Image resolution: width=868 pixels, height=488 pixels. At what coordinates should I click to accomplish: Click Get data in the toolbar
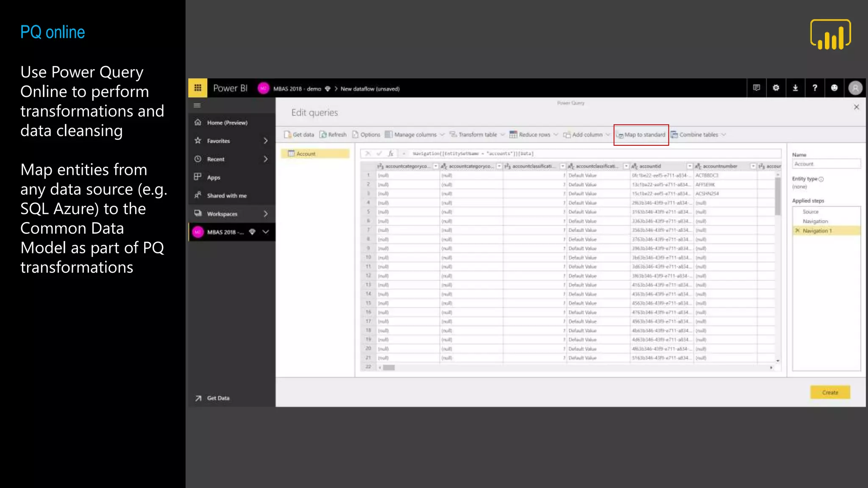coord(299,134)
